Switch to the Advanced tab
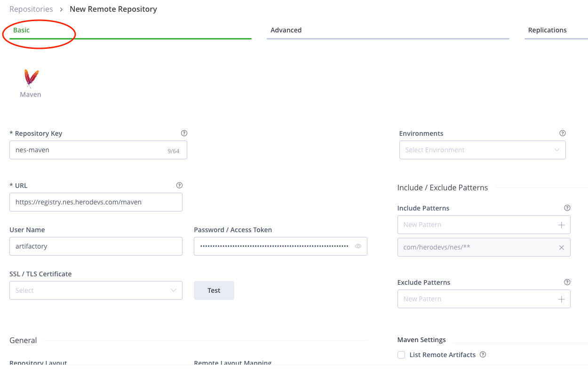Image resolution: width=588 pixels, height=383 pixels. pos(286,30)
